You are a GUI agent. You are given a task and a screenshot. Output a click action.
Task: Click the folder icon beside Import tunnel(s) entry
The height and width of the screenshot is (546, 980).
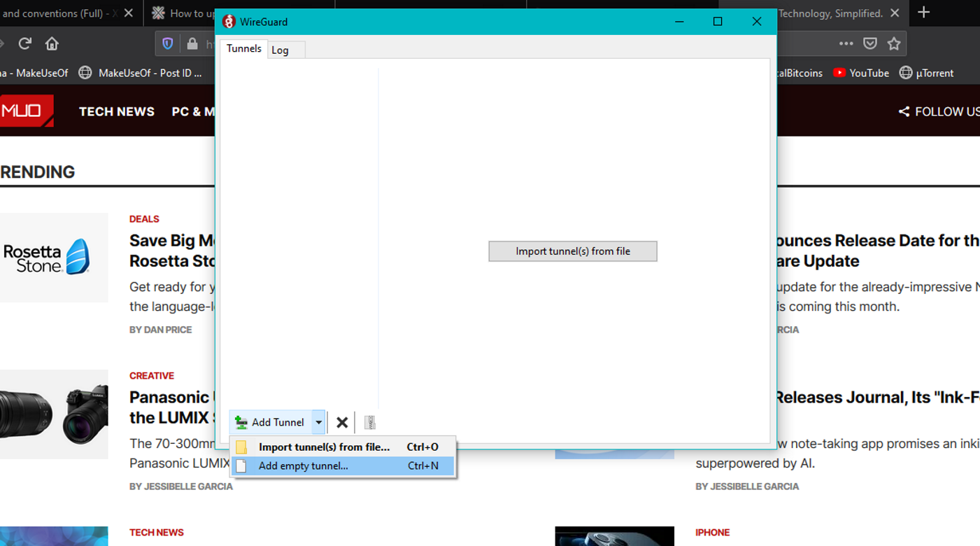click(241, 447)
